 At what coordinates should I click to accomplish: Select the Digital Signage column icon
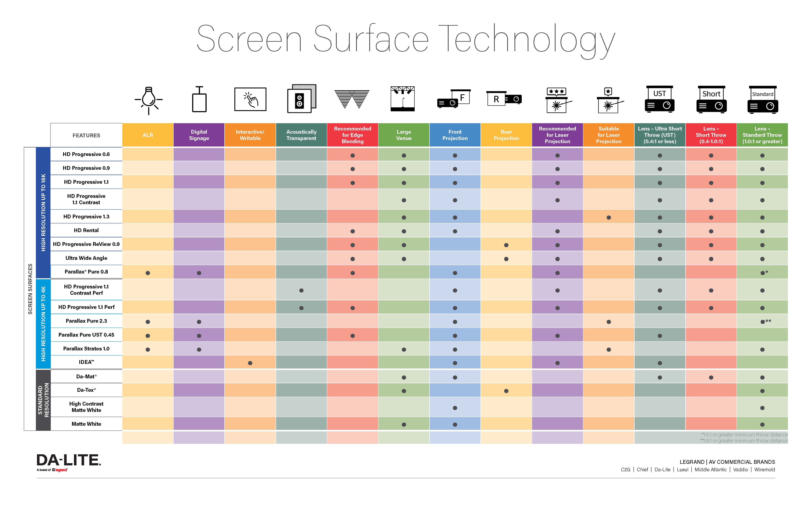pyautogui.click(x=200, y=104)
